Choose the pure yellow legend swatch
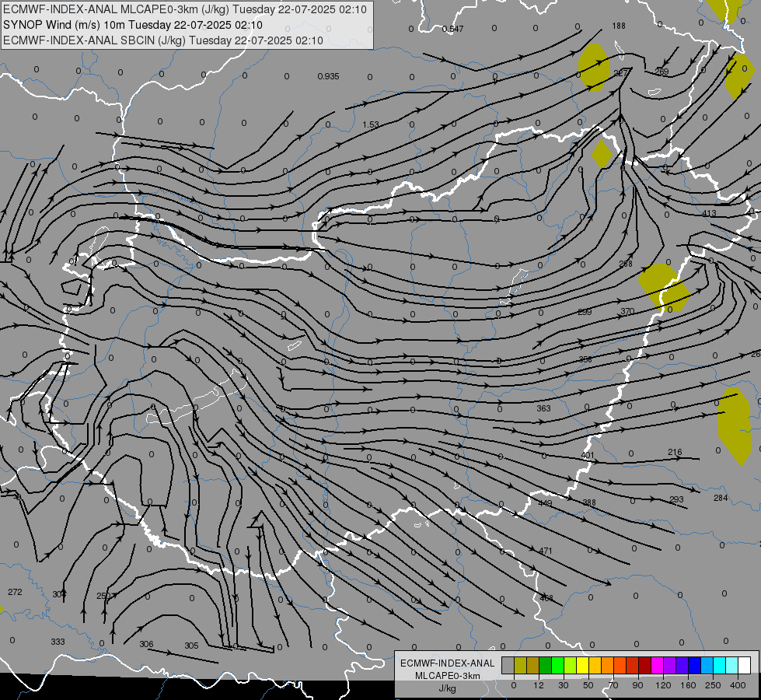Viewport: 761px width, 700px height. pos(583,665)
